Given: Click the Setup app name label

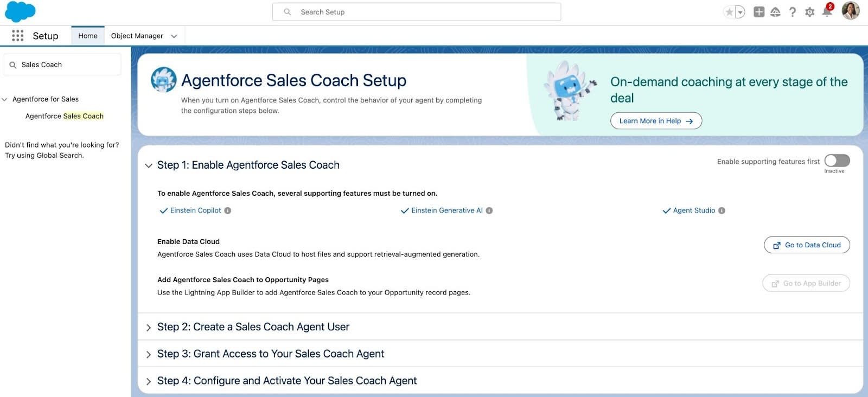Looking at the screenshot, I should click(x=46, y=36).
